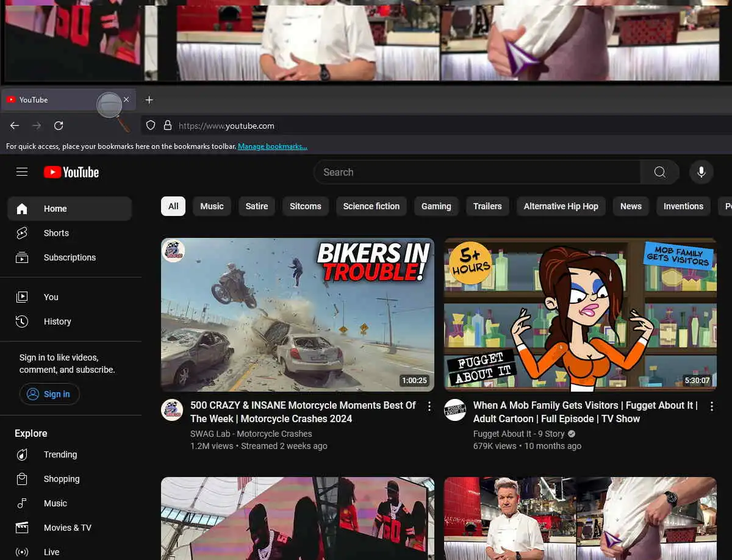Click the Explore section heading
Screen dimensions: 732x560
31,433
